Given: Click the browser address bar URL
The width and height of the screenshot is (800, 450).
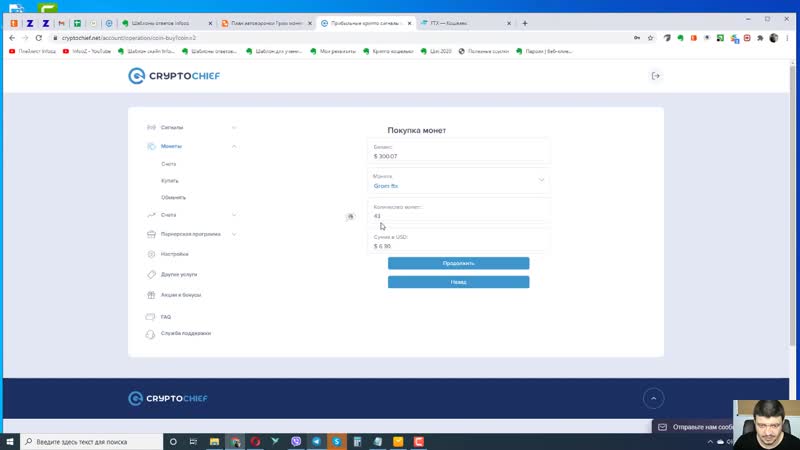Looking at the screenshot, I should [x=129, y=38].
